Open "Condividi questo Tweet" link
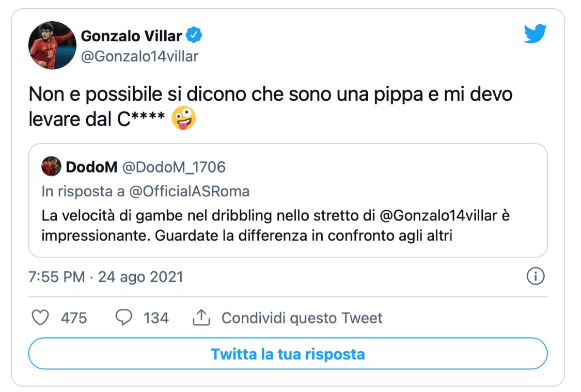Image resolution: width=581 pixels, height=392 pixels. tap(302, 318)
